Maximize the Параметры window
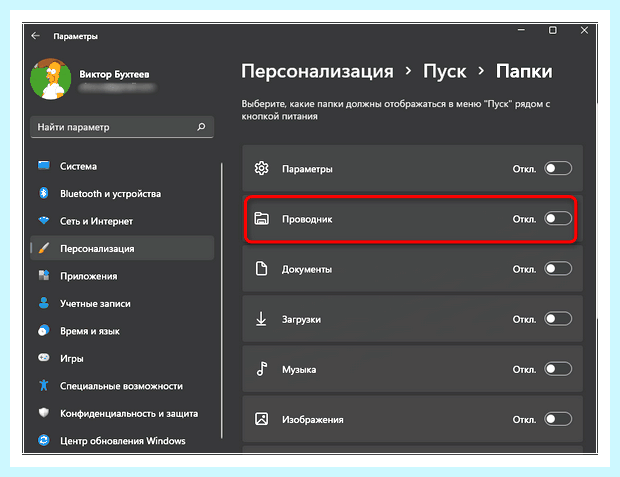Viewport: 620px width, 477px height. [x=553, y=30]
